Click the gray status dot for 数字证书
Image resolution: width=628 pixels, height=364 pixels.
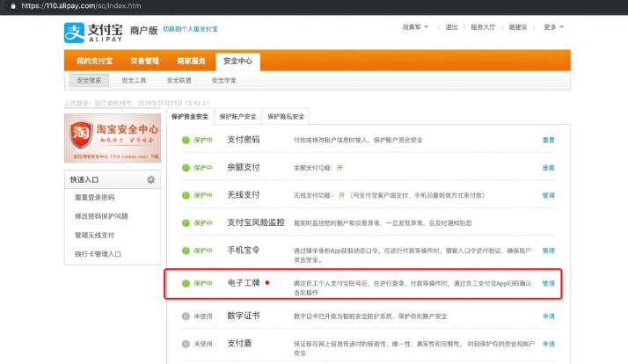click(x=186, y=316)
